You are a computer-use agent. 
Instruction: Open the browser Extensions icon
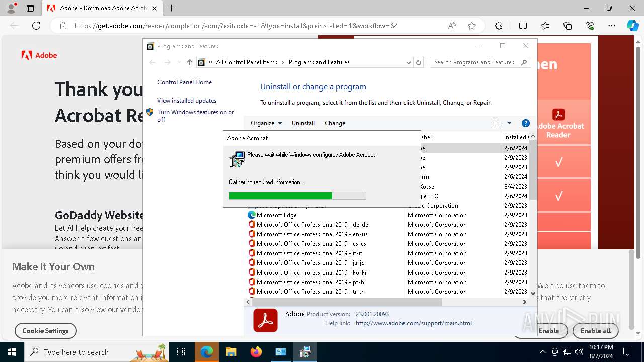coord(499,26)
